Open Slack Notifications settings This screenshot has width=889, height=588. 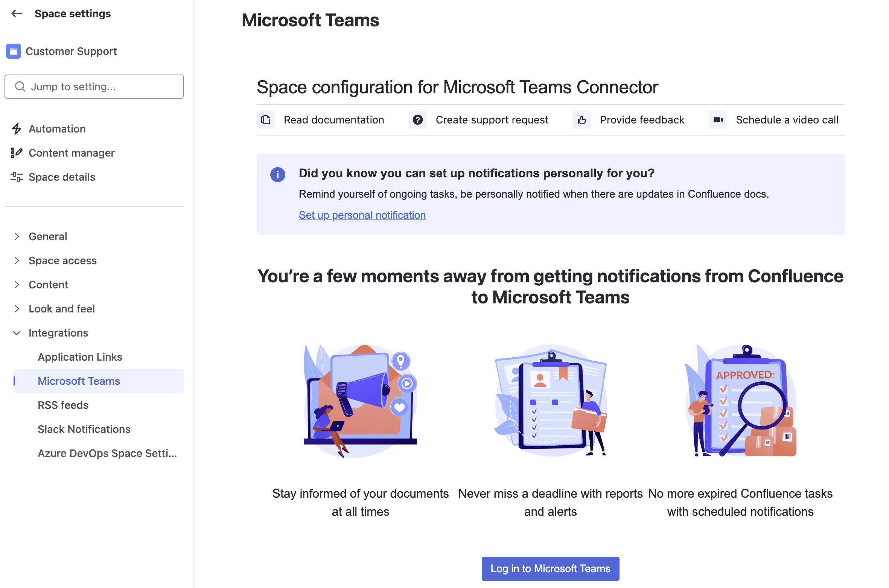84,429
